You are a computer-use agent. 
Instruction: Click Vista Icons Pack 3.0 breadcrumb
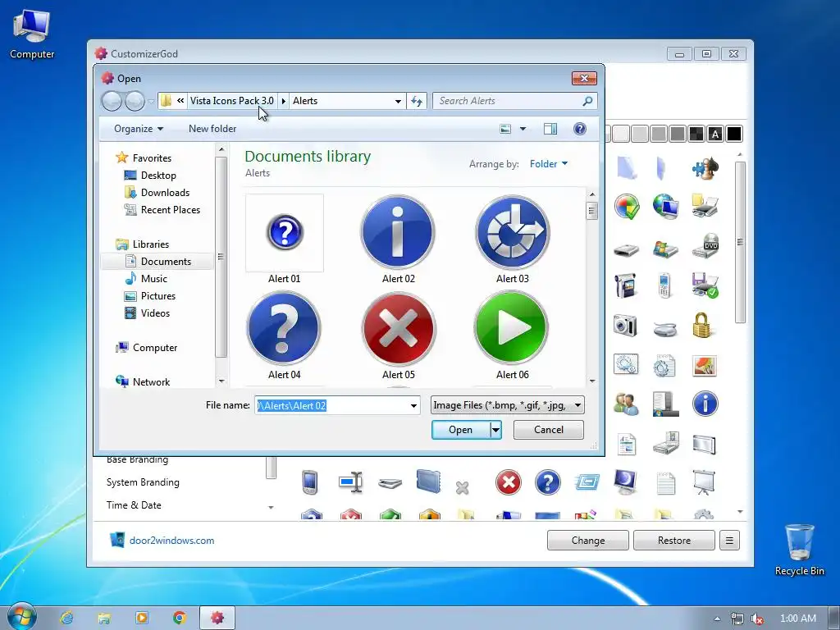click(232, 101)
